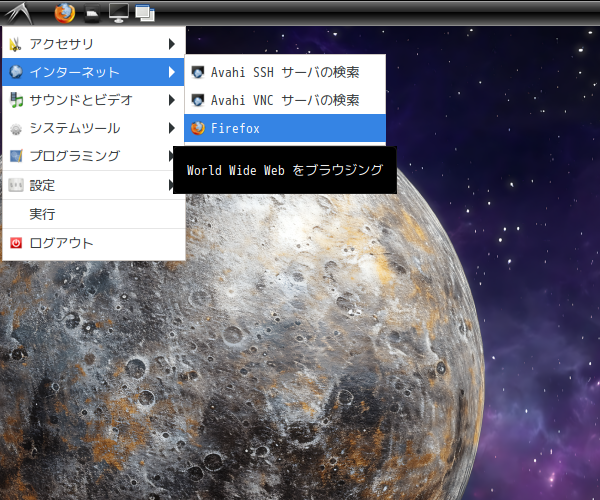Click the monitor icon in the panel
Image resolution: width=600 pixels, height=500 pixels.
119,13
